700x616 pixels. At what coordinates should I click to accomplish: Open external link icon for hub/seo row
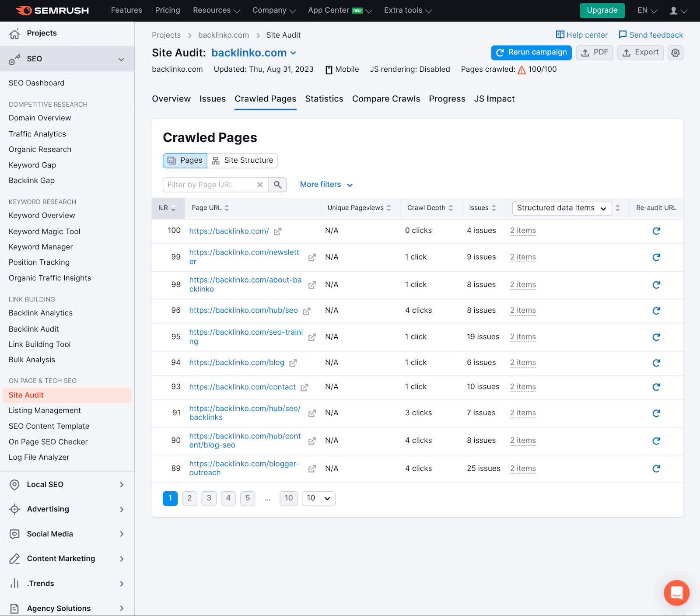pyautogui.click(x=307, y=311)
